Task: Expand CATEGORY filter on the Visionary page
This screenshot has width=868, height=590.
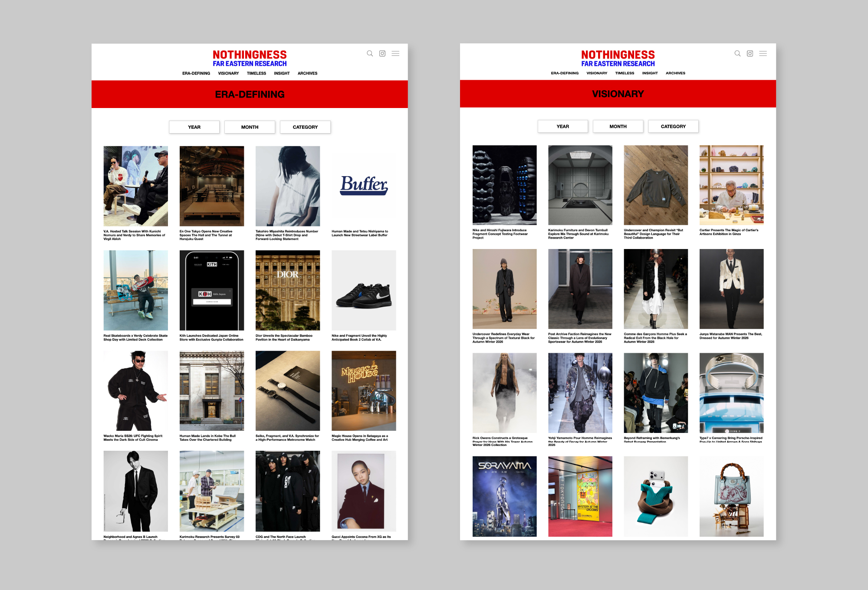Action: point(673,126)
